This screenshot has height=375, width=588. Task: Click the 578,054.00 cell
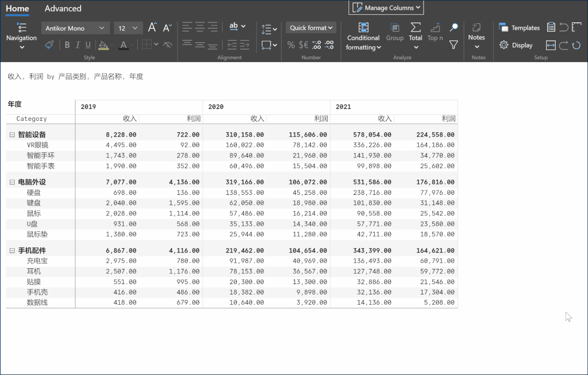(x=372, y=134)
